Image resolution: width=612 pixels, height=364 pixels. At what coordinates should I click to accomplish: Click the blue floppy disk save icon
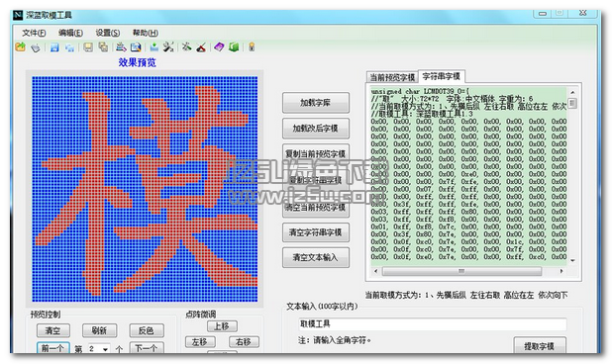click(54, 47)
